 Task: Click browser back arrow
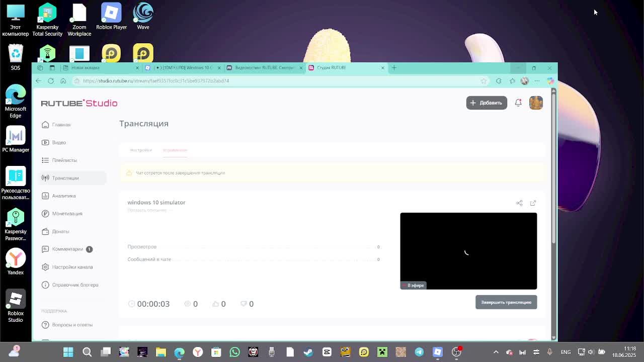click(39, 80)
